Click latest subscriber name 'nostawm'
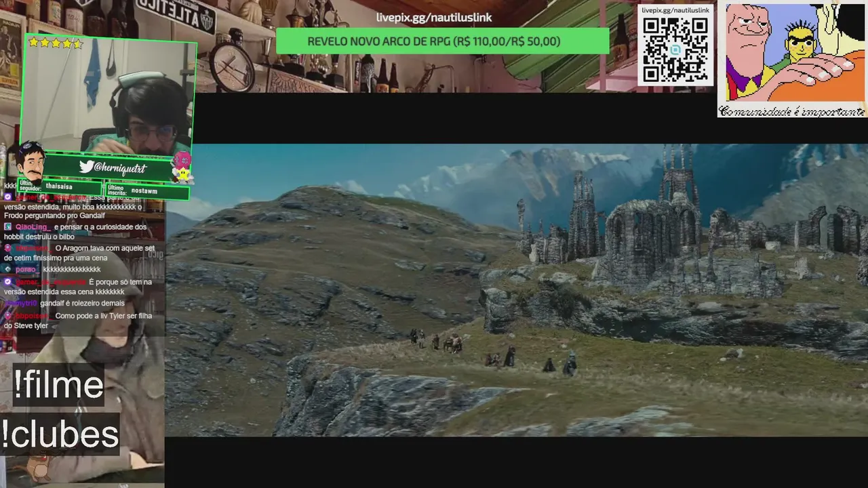 pyautogui.click(x=144, y=191)
